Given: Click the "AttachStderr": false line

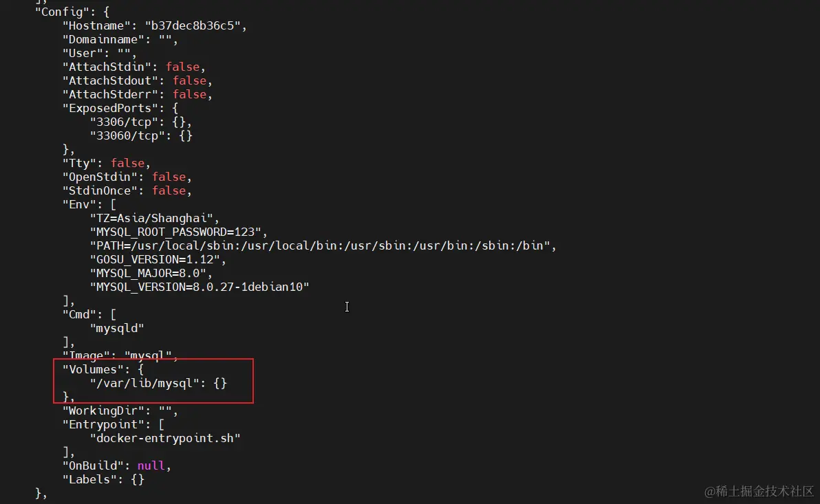Looking at the screenshot, I should coord(137,95).
